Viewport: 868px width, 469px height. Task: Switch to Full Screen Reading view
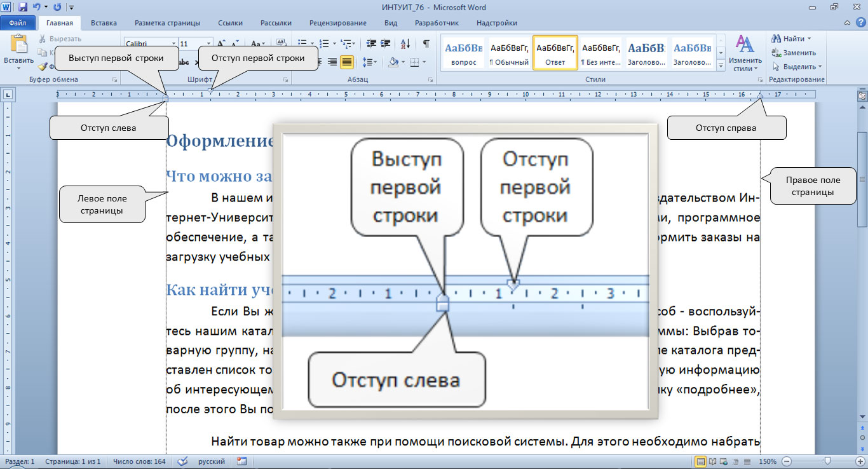coord(712,461)
